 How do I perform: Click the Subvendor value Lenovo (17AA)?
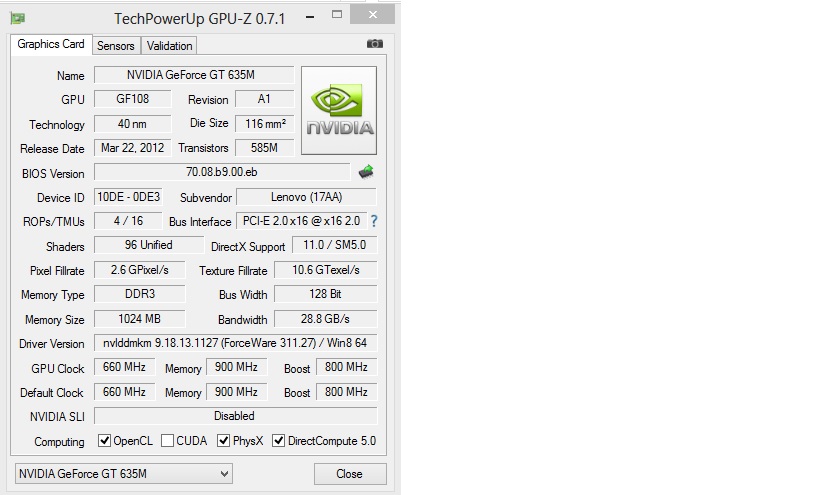pos(307,197)
